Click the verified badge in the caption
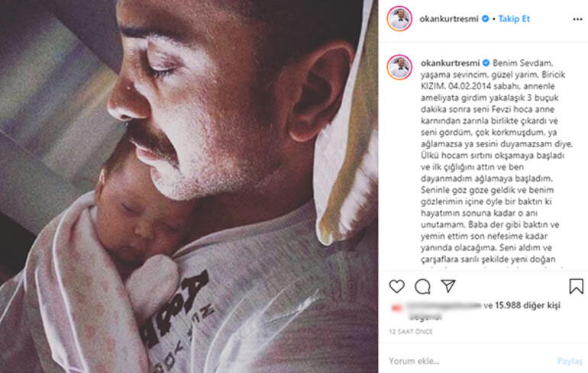Image resolution: width=588 pixels, height=373 pixels. tap(486, 63)
